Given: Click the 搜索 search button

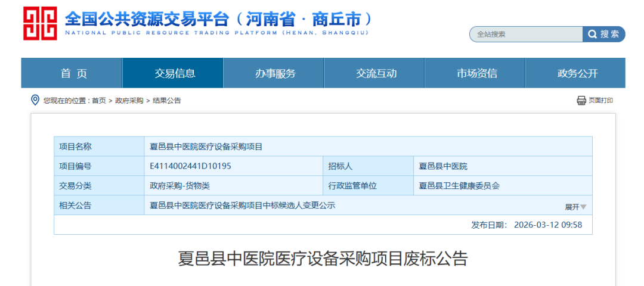Looking at the screenshot, I should click(604, 35).
